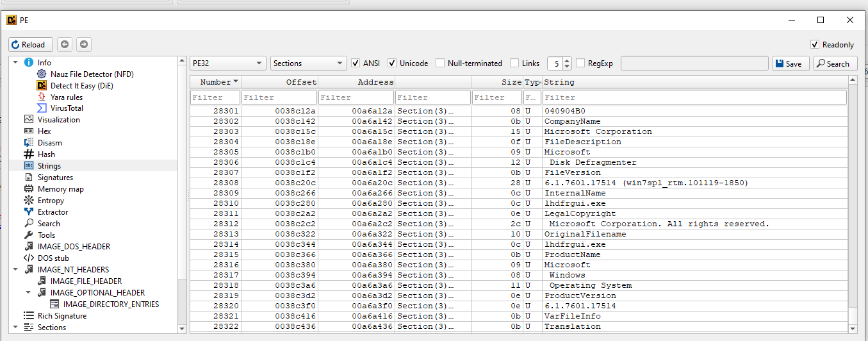
Task: Click the regex search text field
Action: (x=694, y=63)
